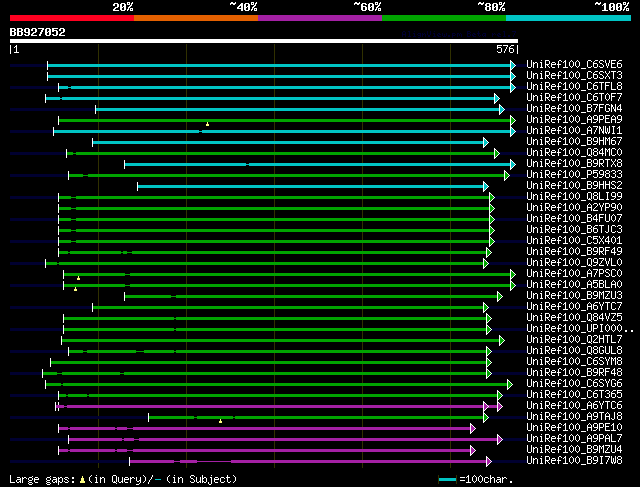The image size is (640, 487).
Task: Select the UniRef100_A6YTC7 label
Action: pyautogui.click(x=574, y=307)
